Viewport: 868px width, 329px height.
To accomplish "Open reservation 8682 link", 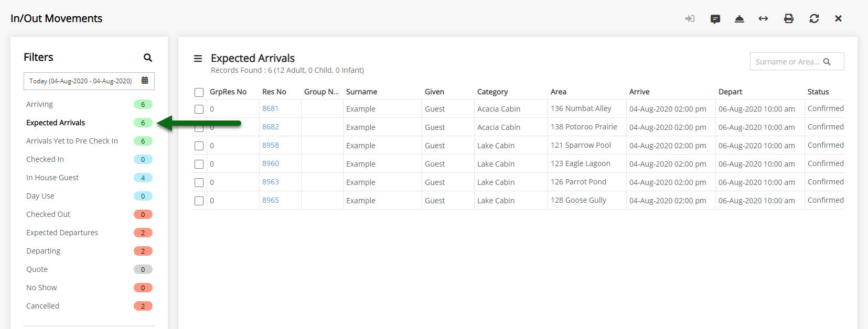I will pos(271,127).
